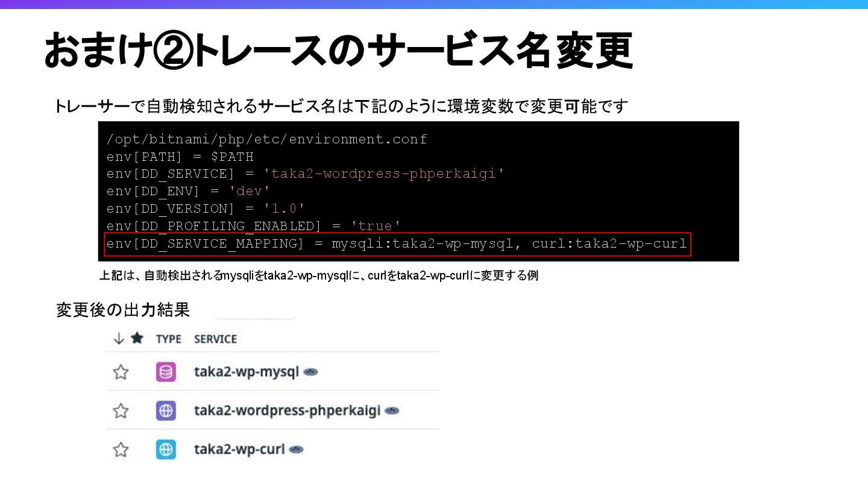Open the taka2-wordpress-phperkaigi service

[x=287, y=411]
